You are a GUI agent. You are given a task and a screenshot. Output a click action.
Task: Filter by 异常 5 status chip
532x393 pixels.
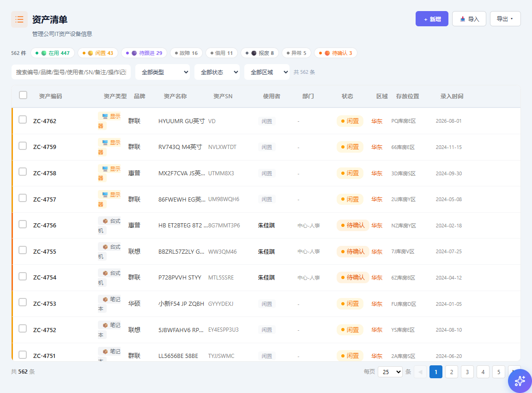point(296,53)
